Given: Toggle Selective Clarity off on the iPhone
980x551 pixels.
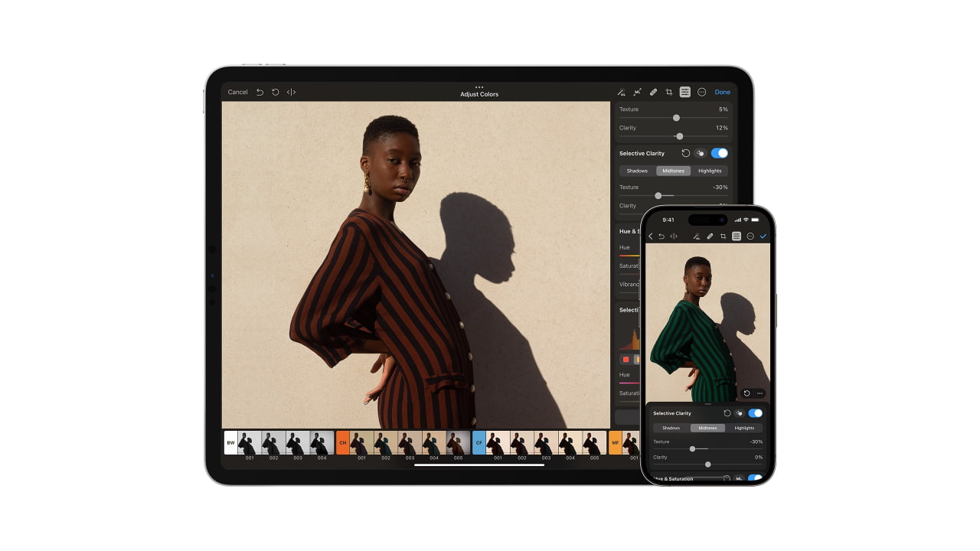Looking at the screenshot, I should point(755,412).
